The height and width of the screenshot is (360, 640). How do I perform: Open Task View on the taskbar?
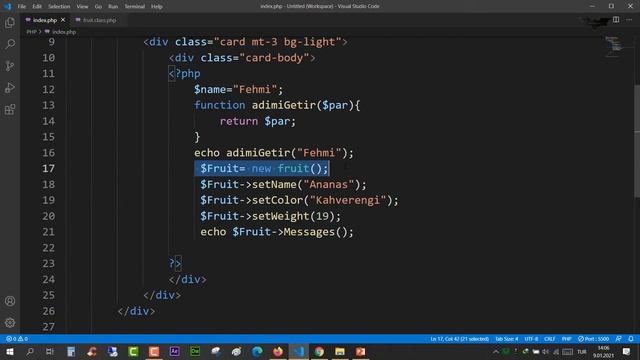point(50,351)
